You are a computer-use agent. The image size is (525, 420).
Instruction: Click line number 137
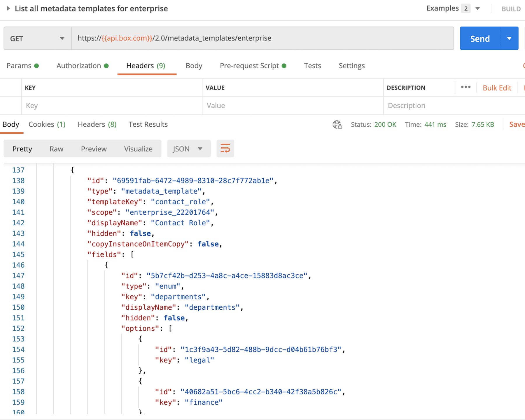point(18,170)
